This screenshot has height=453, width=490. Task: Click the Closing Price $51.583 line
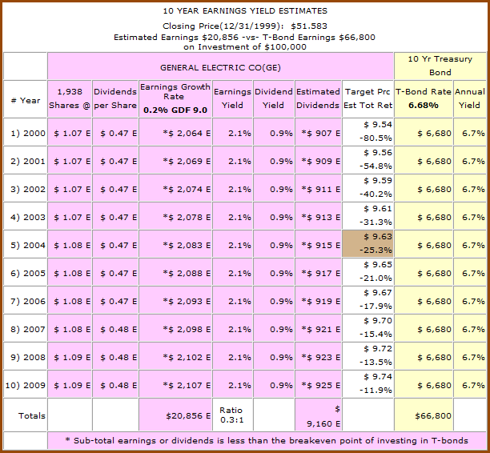tap(245, 26)
